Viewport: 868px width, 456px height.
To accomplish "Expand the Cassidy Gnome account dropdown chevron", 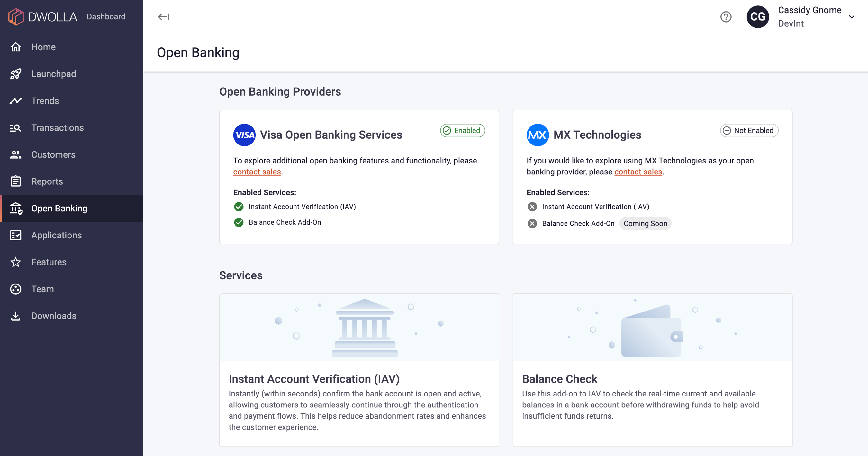I will (852, 17).
